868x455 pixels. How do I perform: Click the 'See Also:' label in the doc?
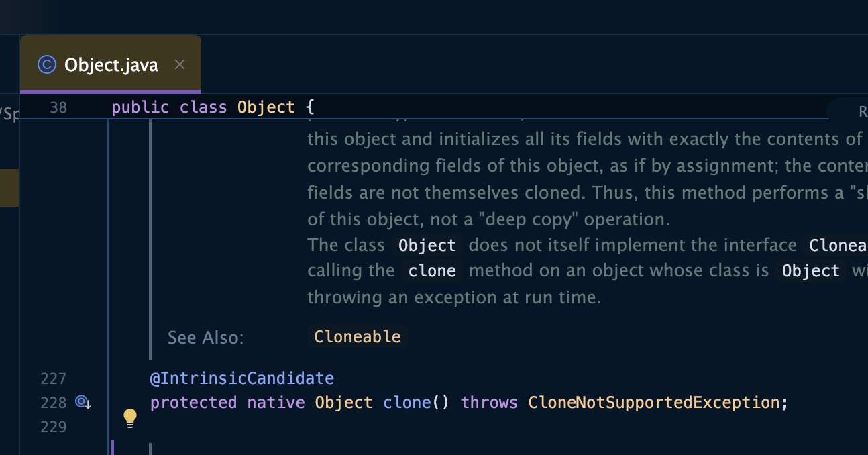click(x=206, y=337)
